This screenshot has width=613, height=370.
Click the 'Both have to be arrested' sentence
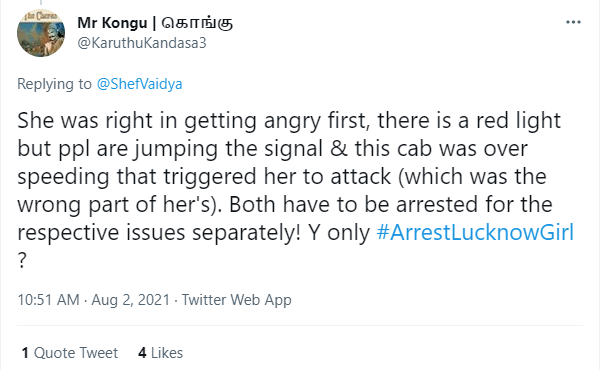[x=391, y=205]
